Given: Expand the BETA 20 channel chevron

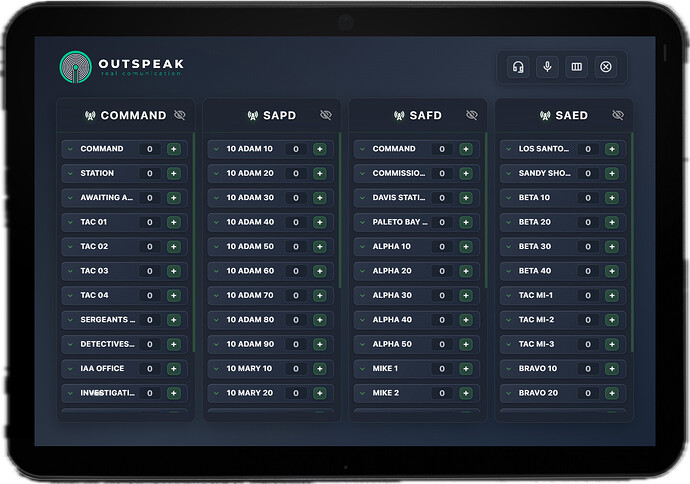Looking at the screenshot, I should [508, 222].
